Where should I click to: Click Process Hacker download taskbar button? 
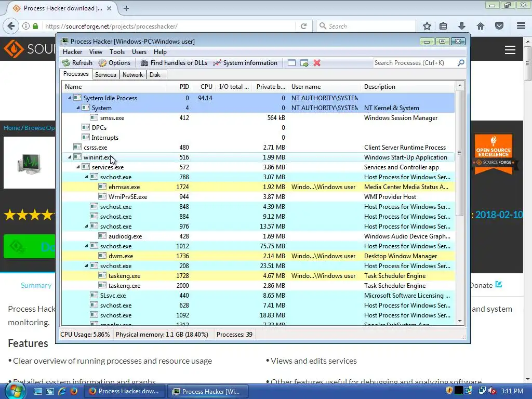coord(124,391)
